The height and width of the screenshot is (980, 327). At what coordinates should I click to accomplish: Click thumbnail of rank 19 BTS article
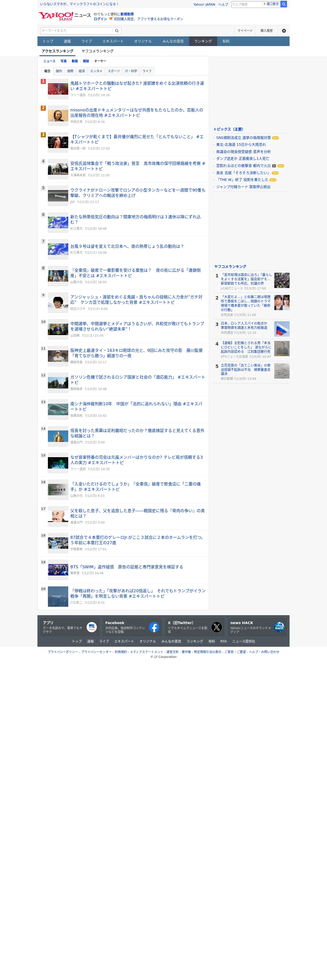click(58, 570)
